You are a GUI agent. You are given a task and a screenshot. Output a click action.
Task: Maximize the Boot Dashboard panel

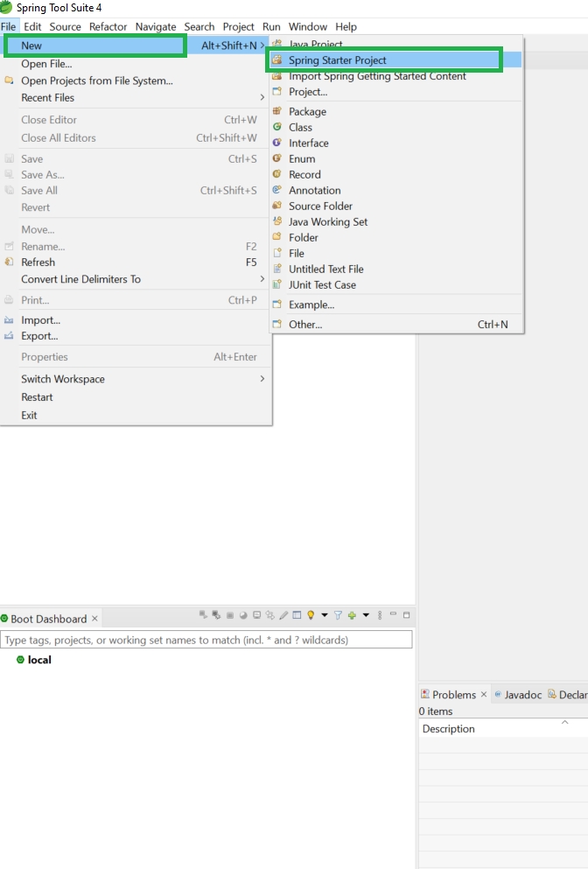pos(406,614)
